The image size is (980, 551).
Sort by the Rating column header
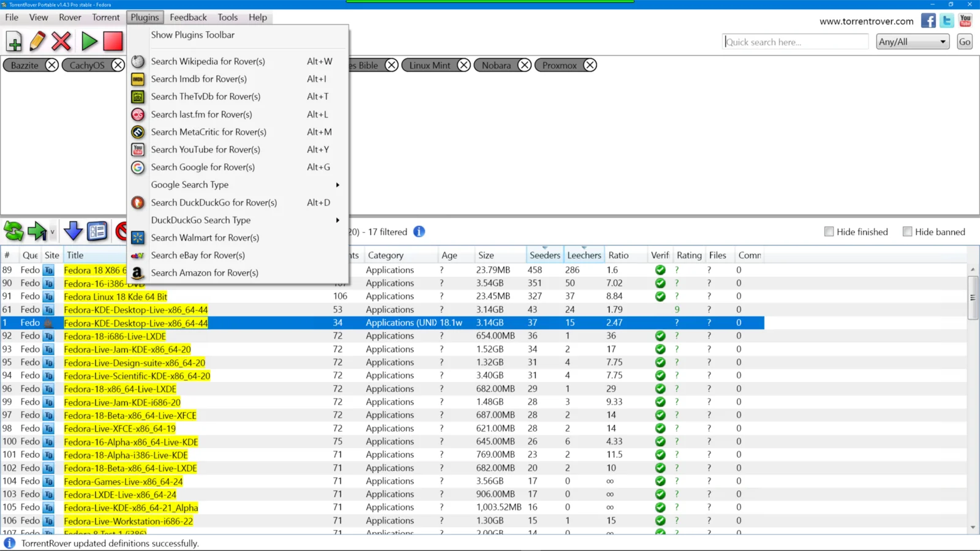click(x=689, y=255)
